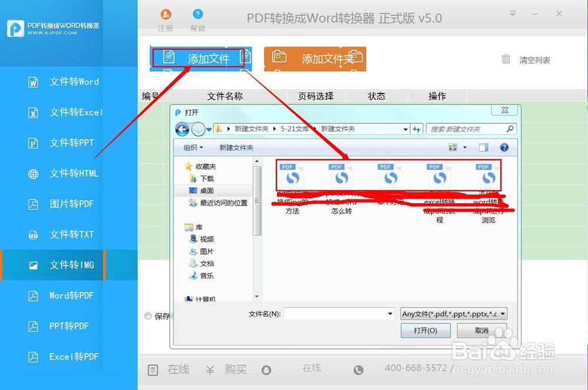Click the navigation pane scroll-down arrow

(x=257, y=297)
